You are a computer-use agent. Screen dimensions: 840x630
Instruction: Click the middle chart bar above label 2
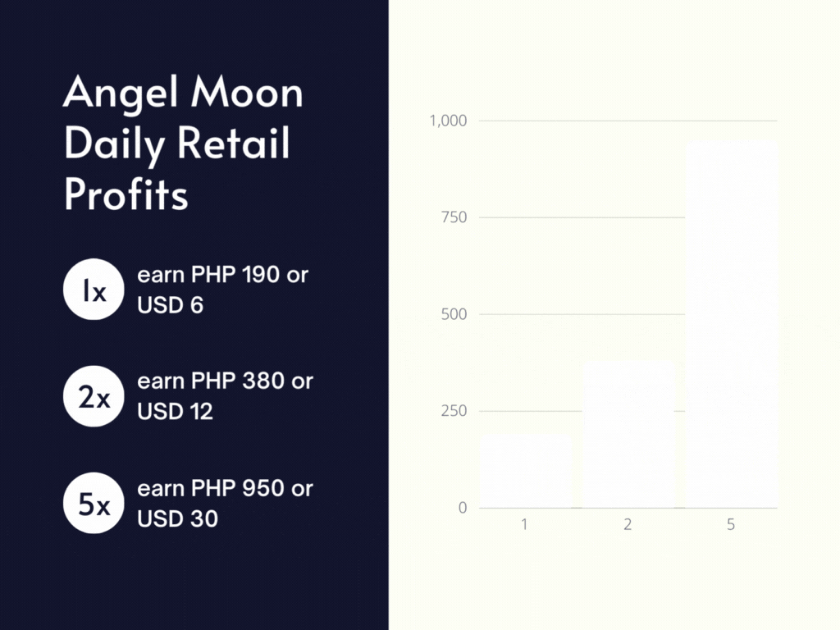click(628, 434)
